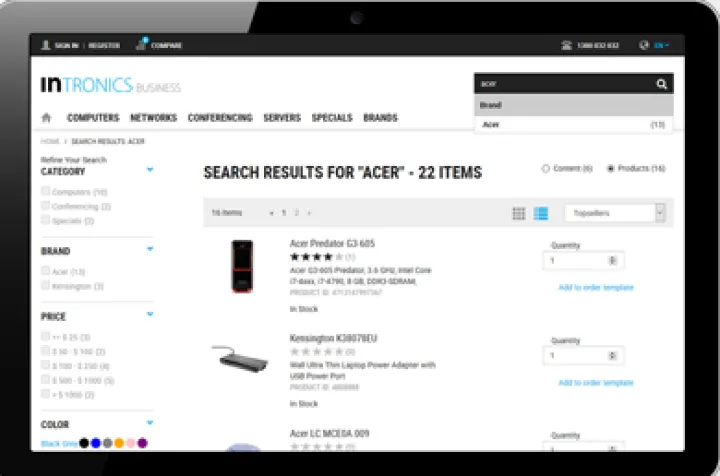Click the search magnifier icon
The image size is (720, 476).
(x=661, y=84)
